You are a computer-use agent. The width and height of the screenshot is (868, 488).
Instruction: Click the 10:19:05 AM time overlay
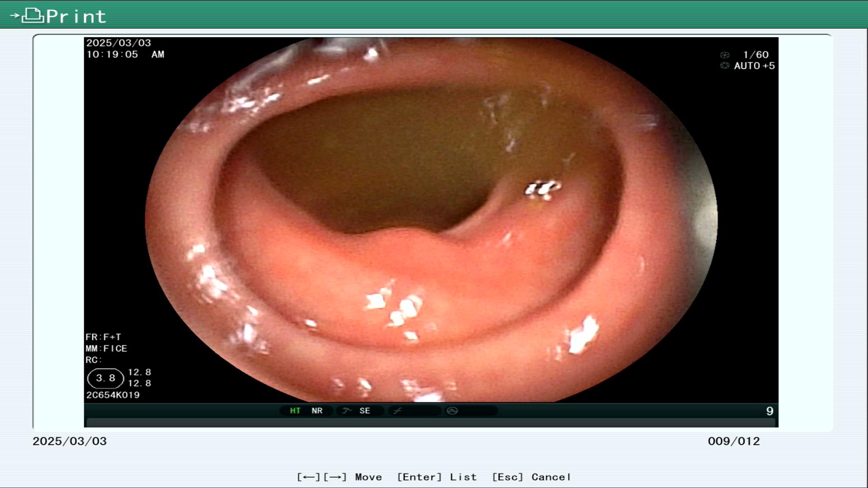125,55
